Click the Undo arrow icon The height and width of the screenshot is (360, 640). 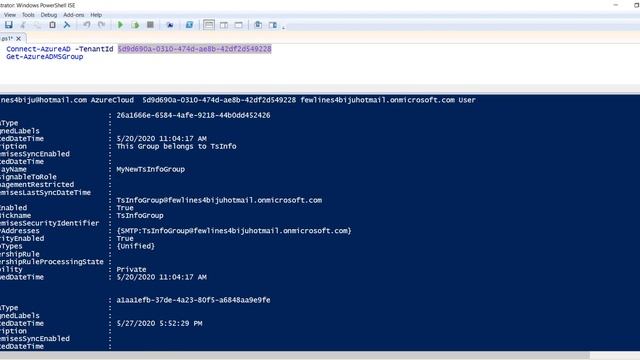pos(87,25)
